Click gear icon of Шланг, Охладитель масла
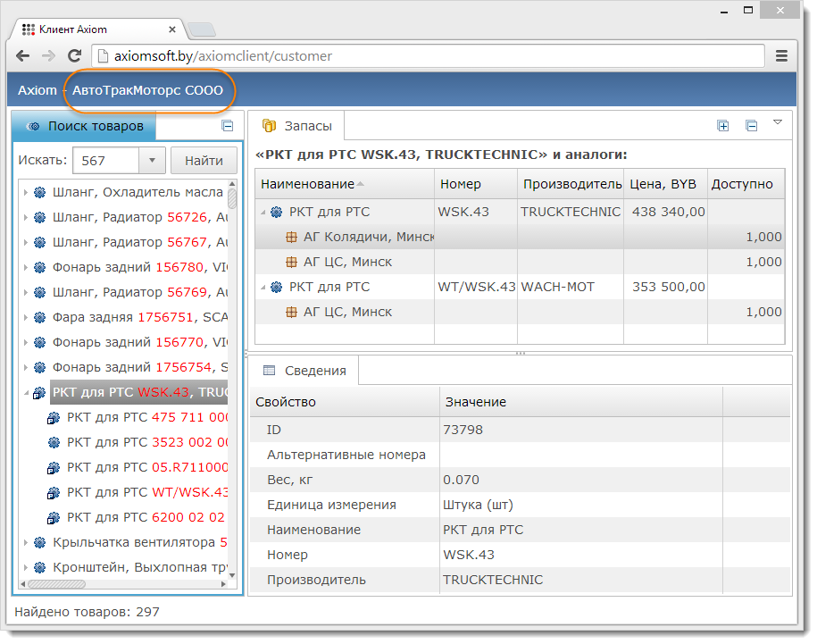 (x=39, y=192)
